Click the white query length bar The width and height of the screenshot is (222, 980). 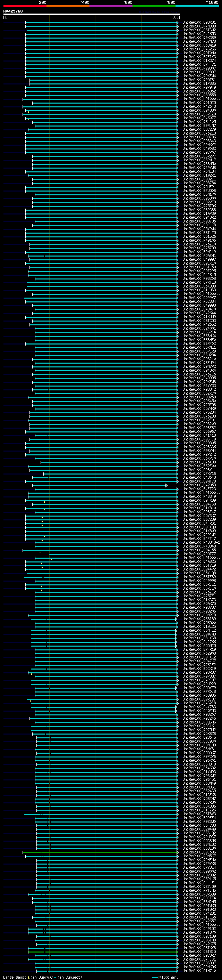click(x=92, y=15)
